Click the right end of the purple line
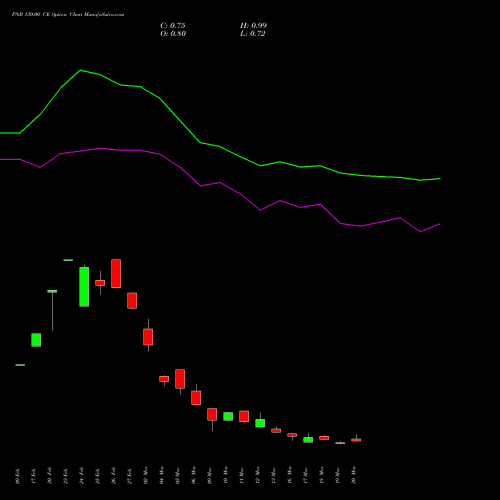This screenshot has width=500, height=500. [x=440, y=224]
